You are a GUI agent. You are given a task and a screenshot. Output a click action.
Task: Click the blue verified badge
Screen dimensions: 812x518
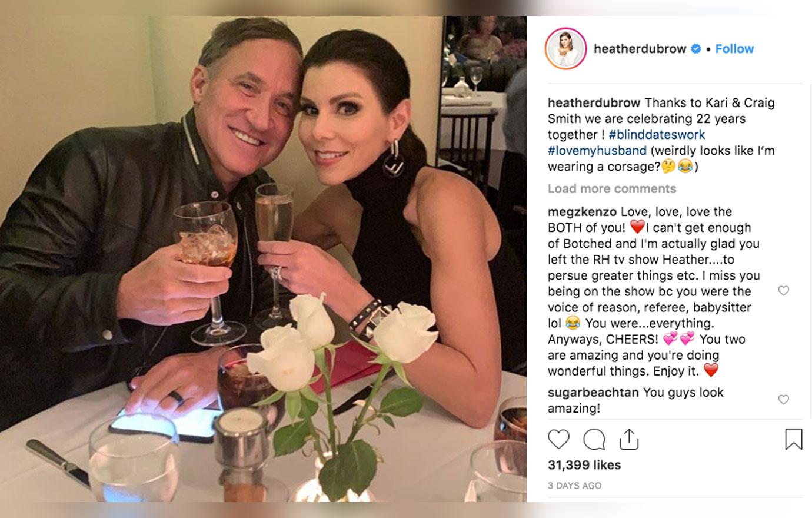(695, 49)
